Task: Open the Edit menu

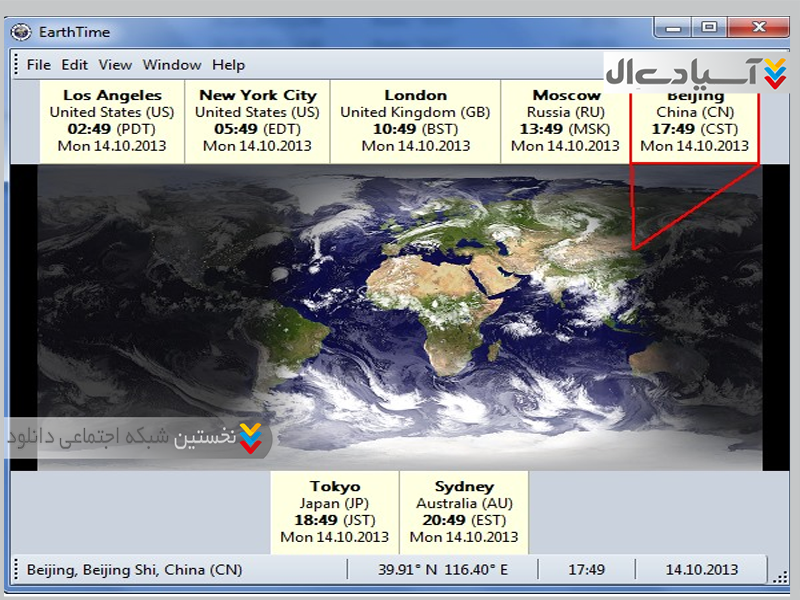Action: pyautogui.click(x=75, y=65)
